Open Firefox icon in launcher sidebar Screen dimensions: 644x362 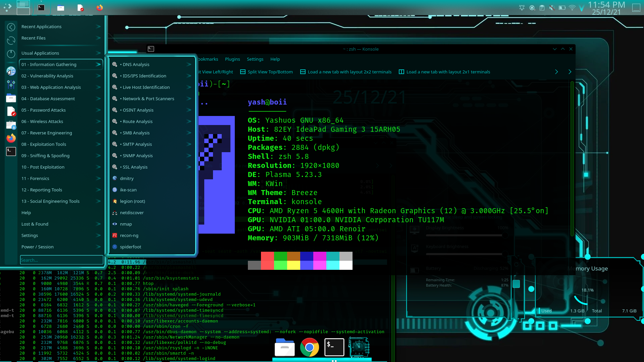(11, 138)
